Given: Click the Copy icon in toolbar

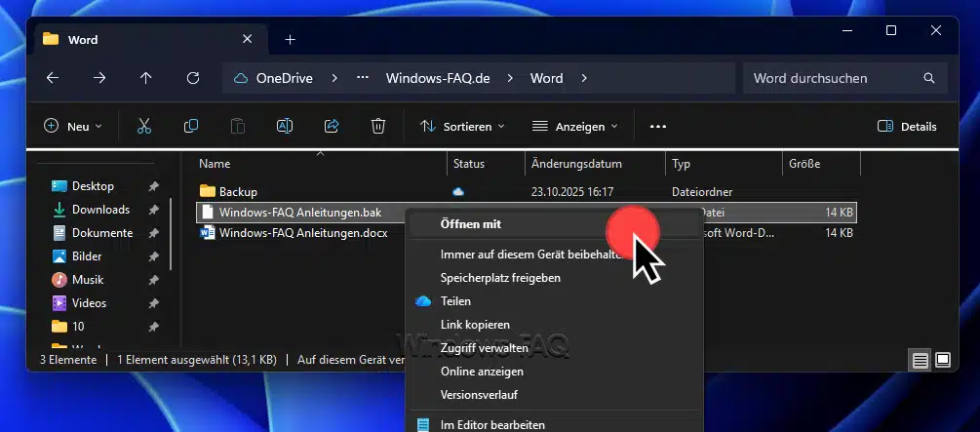Looking at the screenshot, I should 191,126.
